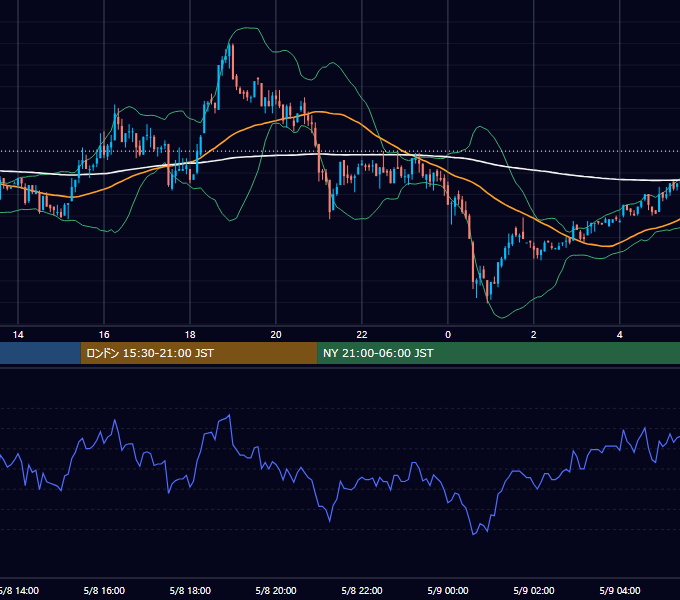Click the '18' hour label on price chart axis
The height and width of the screenshot is (600, 680).
point(190,335)
